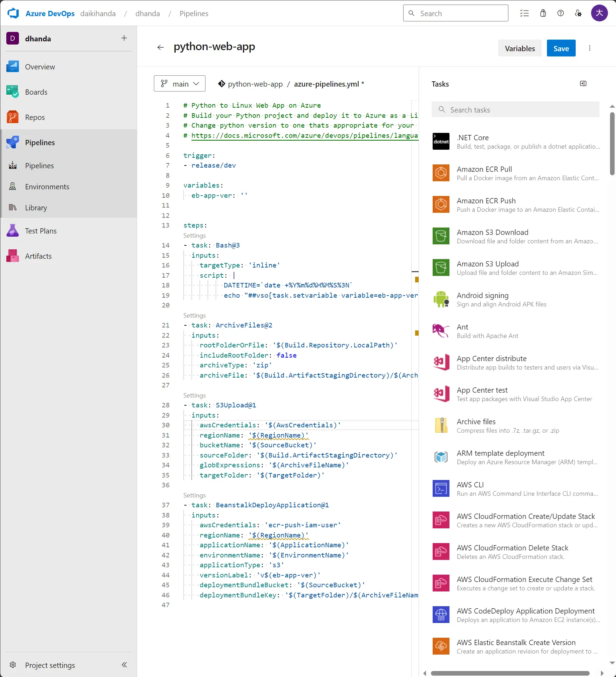The height and width of the screenshot is (677, 616).
Task: Select the AWS Elastic Beanstalk Create Version icon
Action: coord(441,646)
